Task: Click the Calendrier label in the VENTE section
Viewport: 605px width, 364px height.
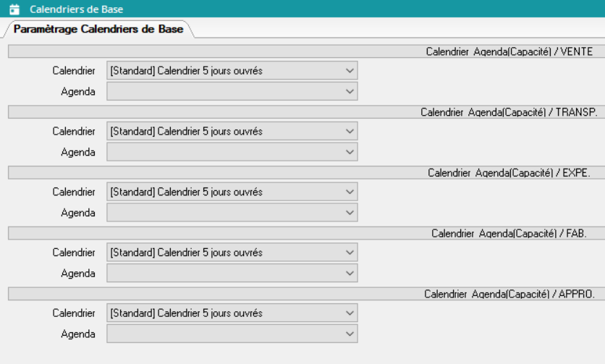Action: point(73,71)
